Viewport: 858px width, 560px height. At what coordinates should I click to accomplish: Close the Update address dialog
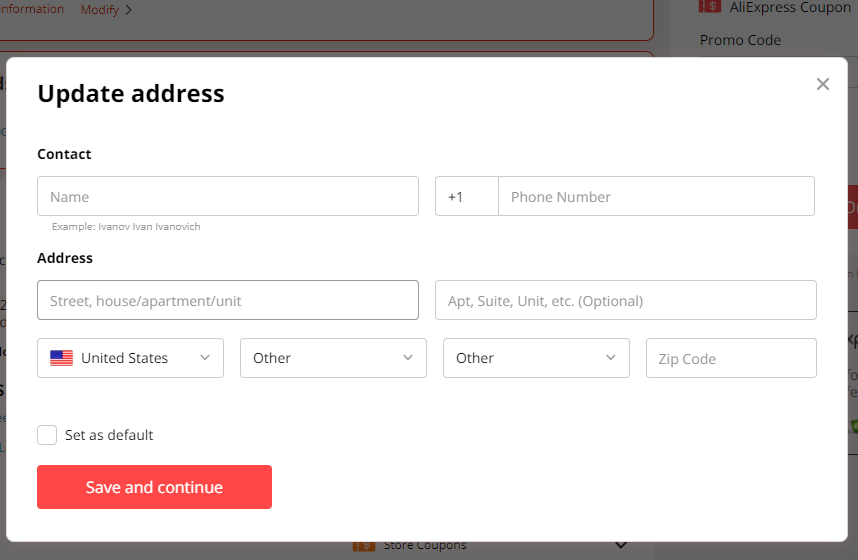[823, 84]
